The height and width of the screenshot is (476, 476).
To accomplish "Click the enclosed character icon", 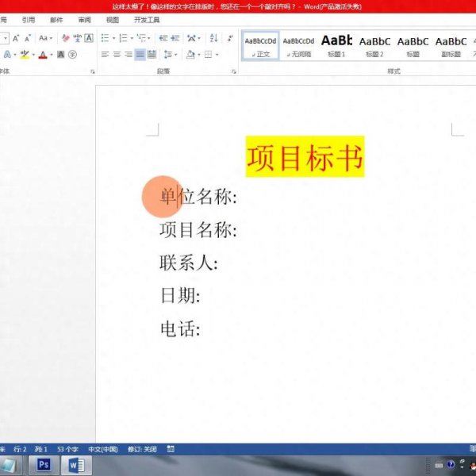I will pos(72,55).
